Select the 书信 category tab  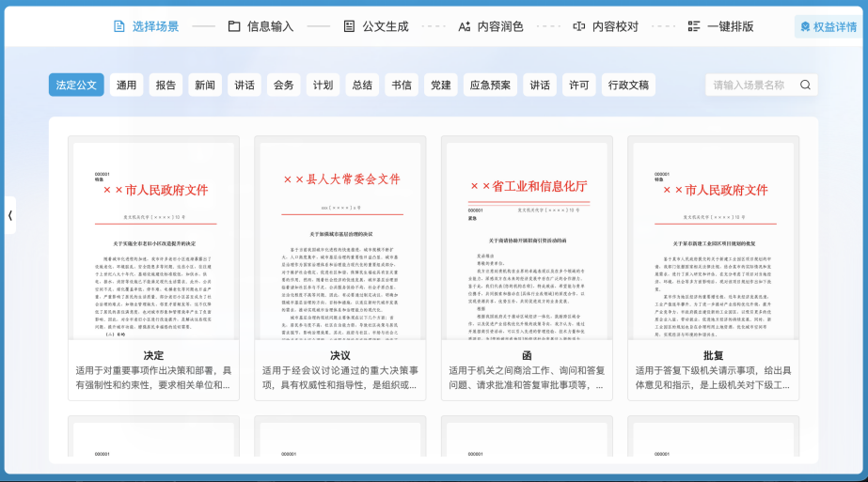(402, 85)
